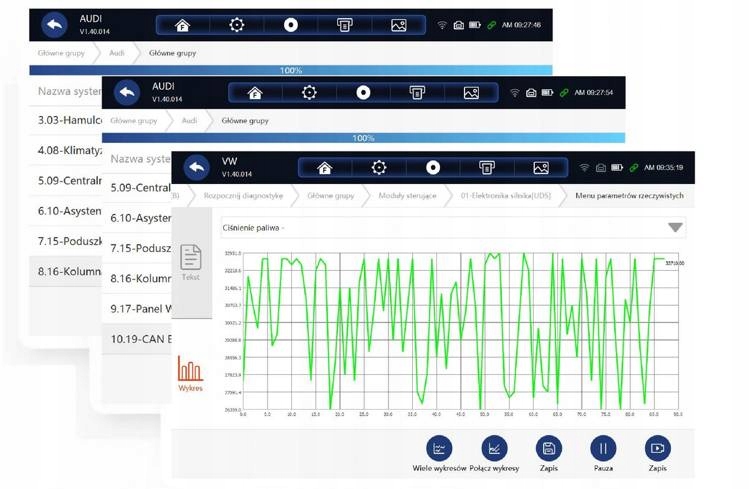The height and width of the screenshot is (489, 750).
Task: Open home in the middle AUDI window
Action: coord(255,92)
